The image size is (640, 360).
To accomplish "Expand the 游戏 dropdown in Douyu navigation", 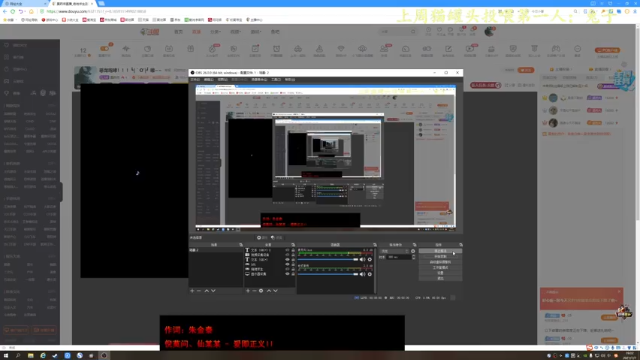I will coord(256,31).
